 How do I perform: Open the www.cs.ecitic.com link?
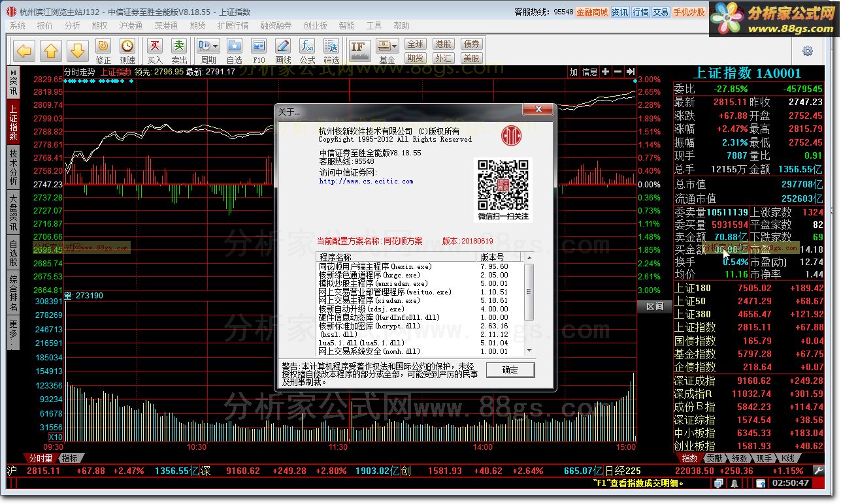coord(366,181)
